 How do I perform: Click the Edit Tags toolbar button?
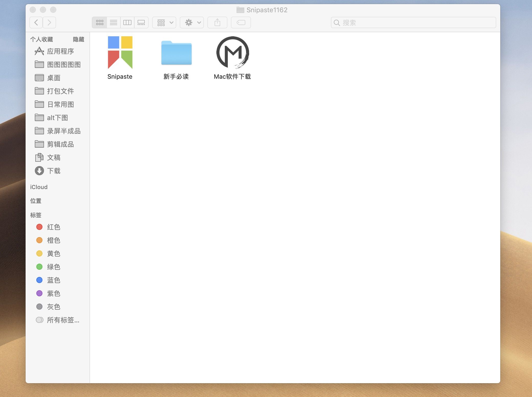(x=241, y=22)
